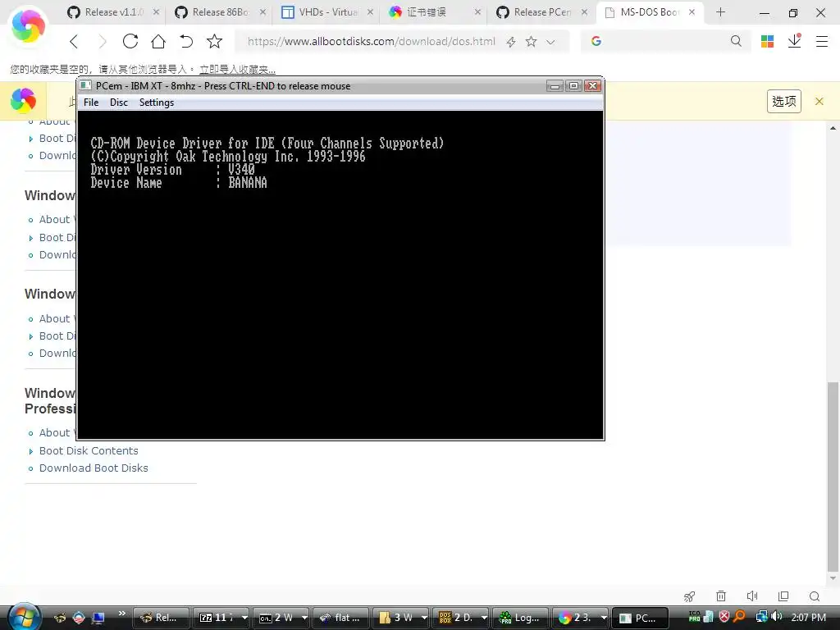Open Rel... taskbar button
Viewport: 840px width, 630px height.
[161, 618]
